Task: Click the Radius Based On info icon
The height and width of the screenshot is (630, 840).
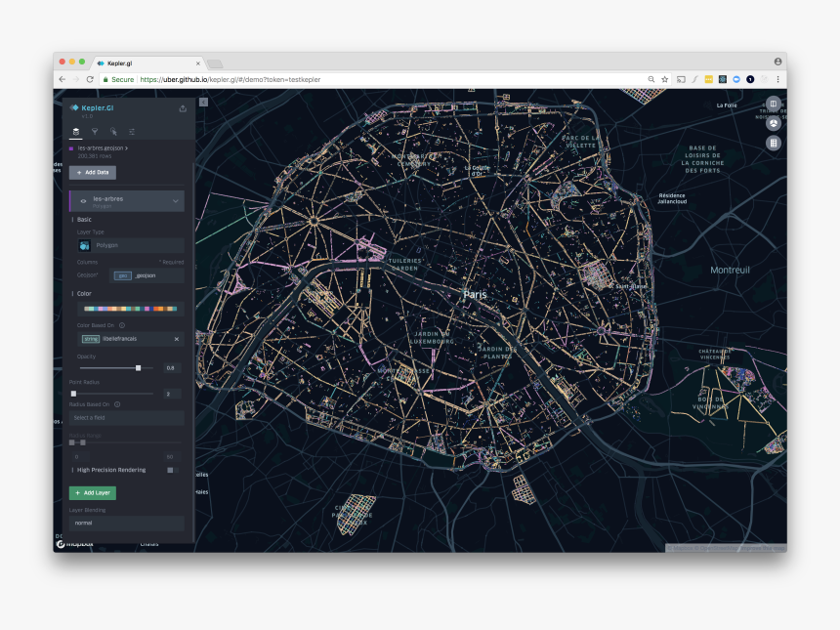Action: (117, 404)
